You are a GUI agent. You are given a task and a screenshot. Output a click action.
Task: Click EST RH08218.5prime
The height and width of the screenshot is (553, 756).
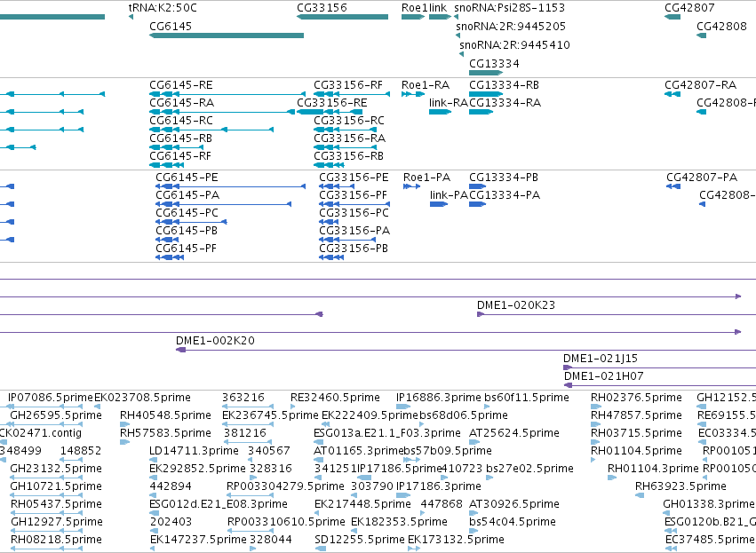56,540
